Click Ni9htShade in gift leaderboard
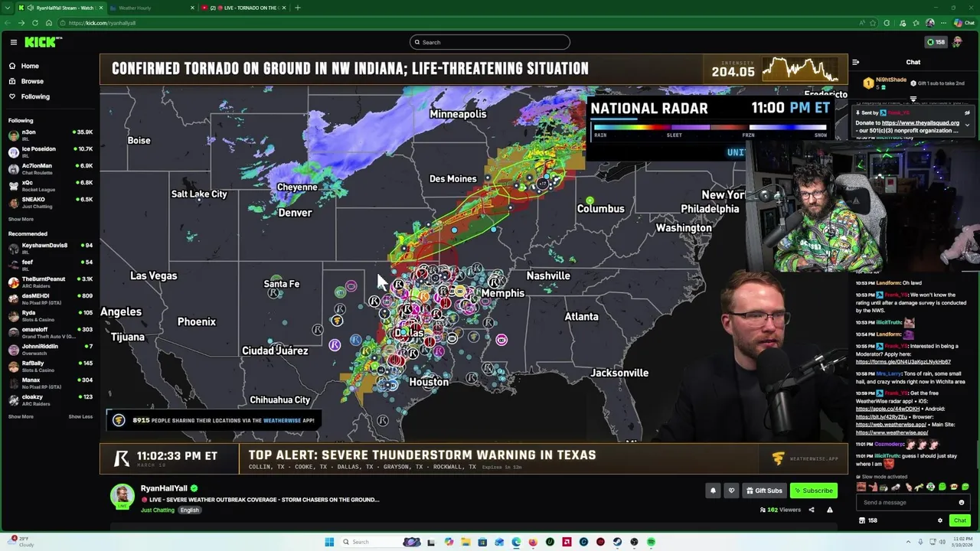 point(890,80)
